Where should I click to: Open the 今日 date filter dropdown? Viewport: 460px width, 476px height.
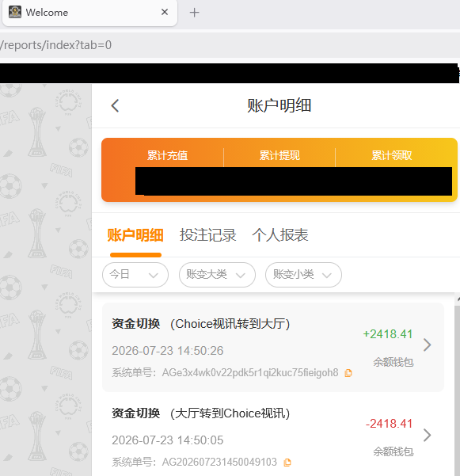coord(135,275)
